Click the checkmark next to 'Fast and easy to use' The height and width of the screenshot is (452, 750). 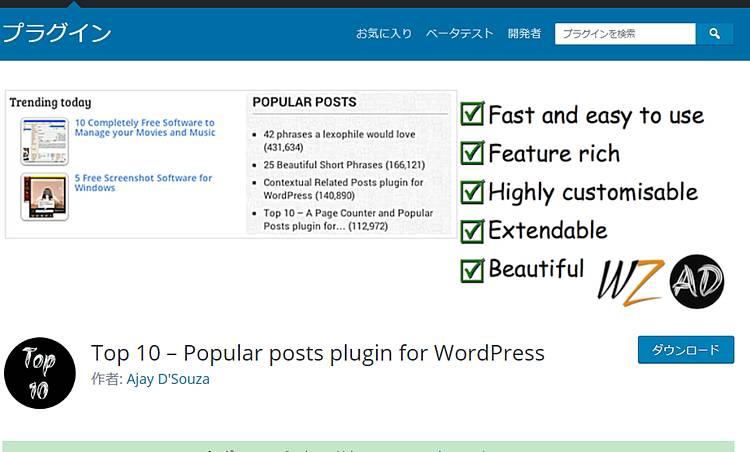pos(473,114)
